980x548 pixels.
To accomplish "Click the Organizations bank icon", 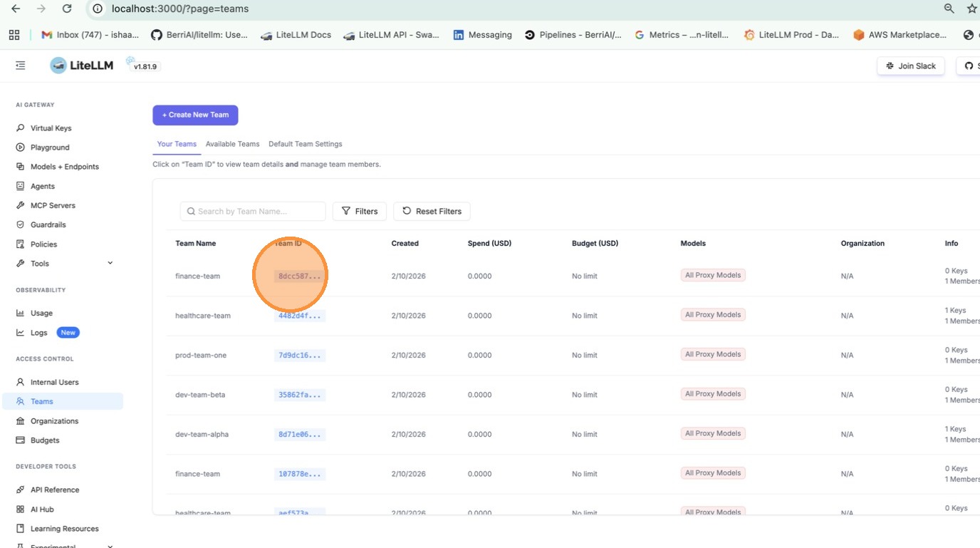I will pyautogui.click(x=20, y=421).
